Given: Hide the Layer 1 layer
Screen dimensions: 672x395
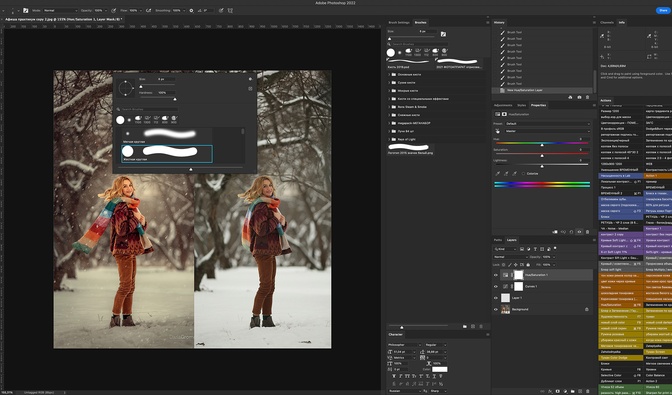Looking at the screenshot, I should 496,298.
